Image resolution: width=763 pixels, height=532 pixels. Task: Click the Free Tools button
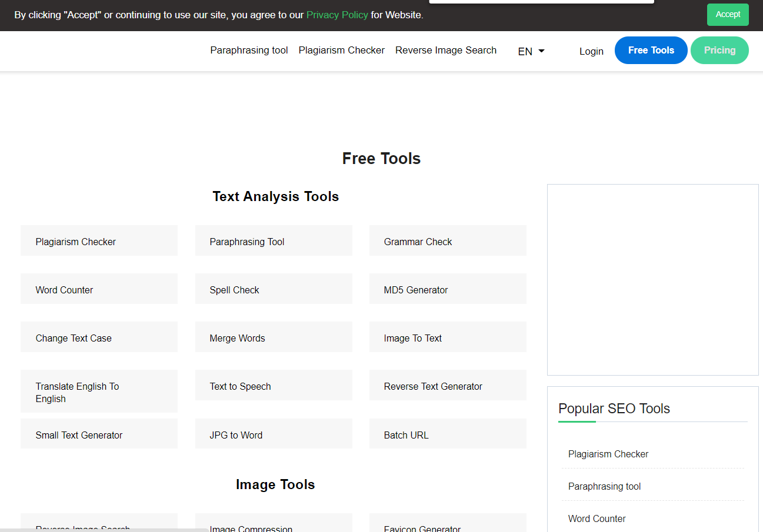tap(651, 50)
